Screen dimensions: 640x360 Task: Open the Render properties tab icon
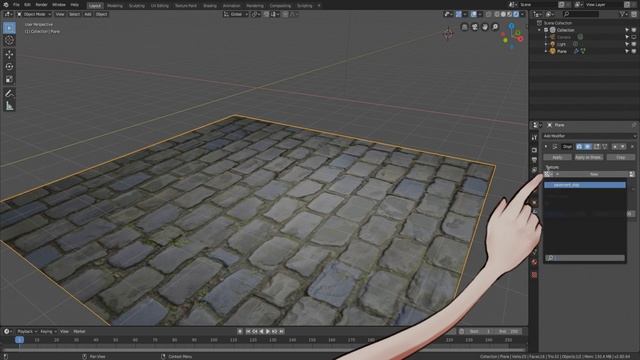coord(534,150)
